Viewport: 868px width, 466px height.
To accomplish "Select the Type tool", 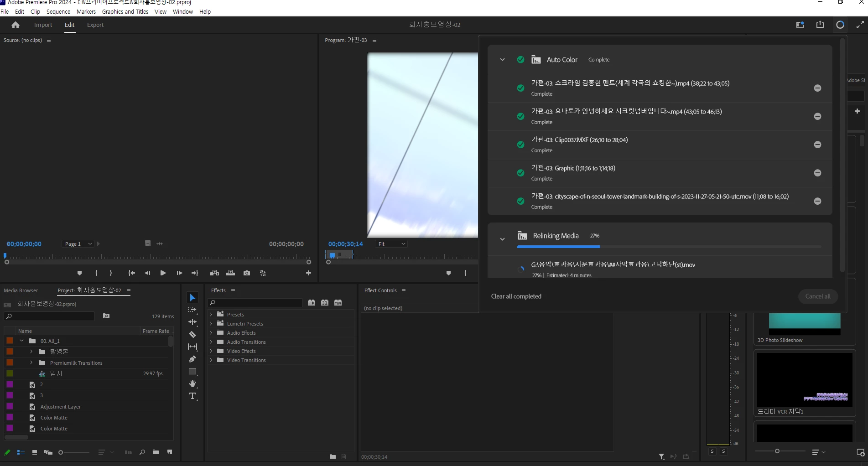I will (192, 396).
